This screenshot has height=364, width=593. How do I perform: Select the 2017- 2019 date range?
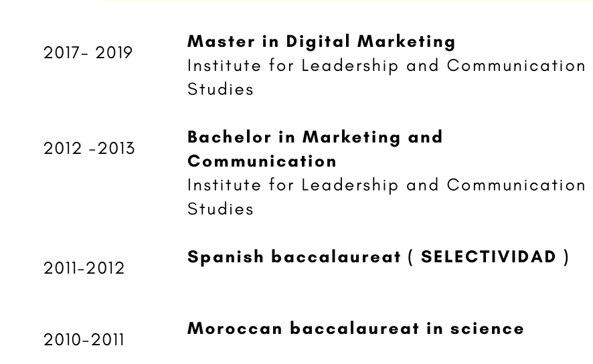[x=88, y=53]
